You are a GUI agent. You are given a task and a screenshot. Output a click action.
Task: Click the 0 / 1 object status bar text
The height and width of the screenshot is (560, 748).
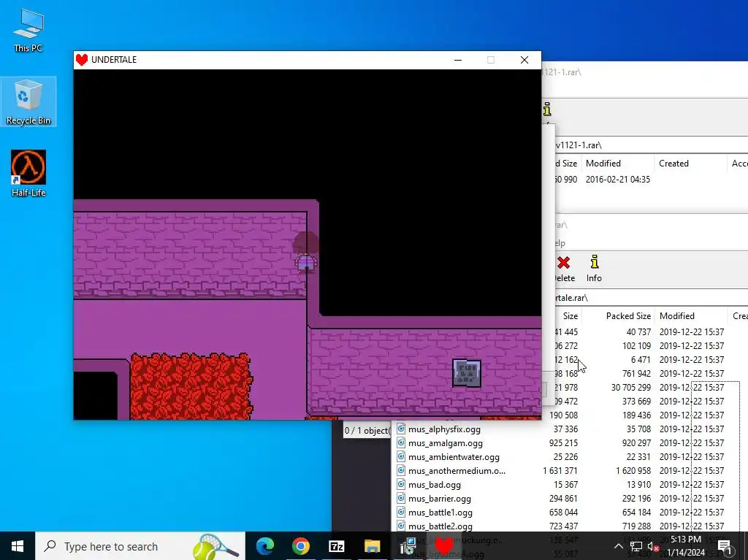(x=367, y=431)
